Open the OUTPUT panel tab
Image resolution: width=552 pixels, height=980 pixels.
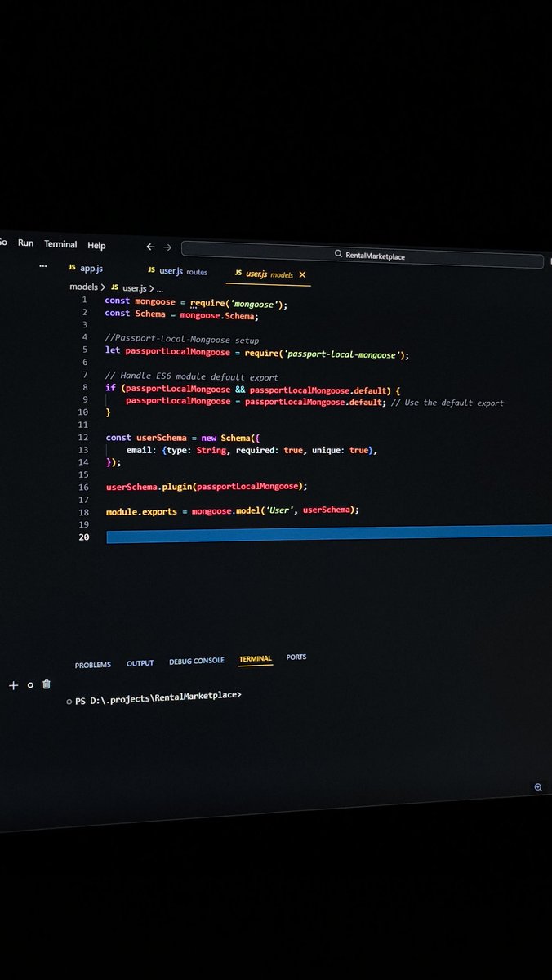point(140,663)
